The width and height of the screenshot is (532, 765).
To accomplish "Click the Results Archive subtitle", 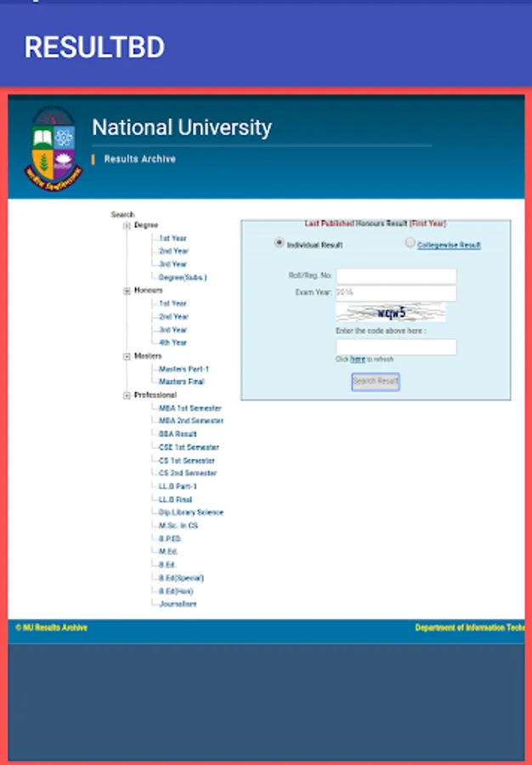I will [139, 159].
